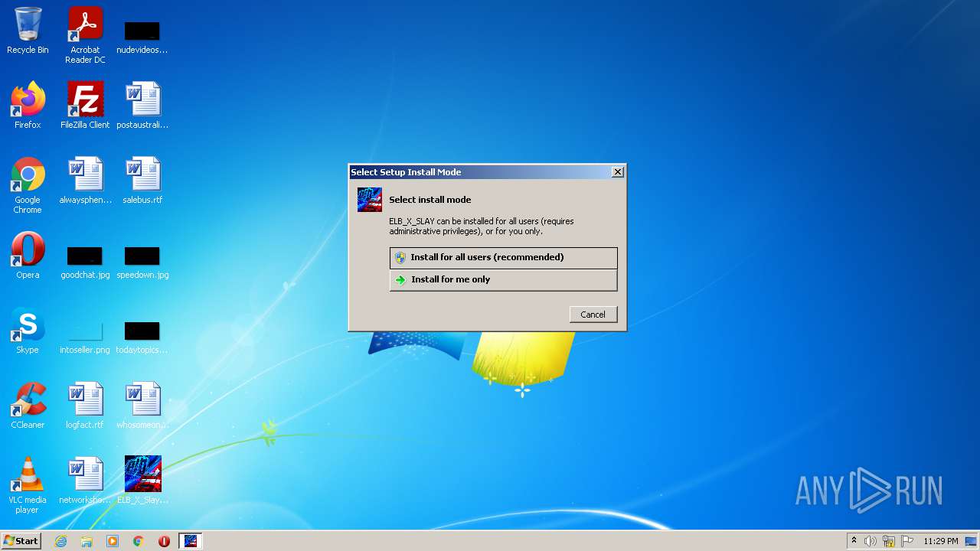Cancel the setup install mode dialog
Viewport: 980px width, 551px height.
click(593, 315)
